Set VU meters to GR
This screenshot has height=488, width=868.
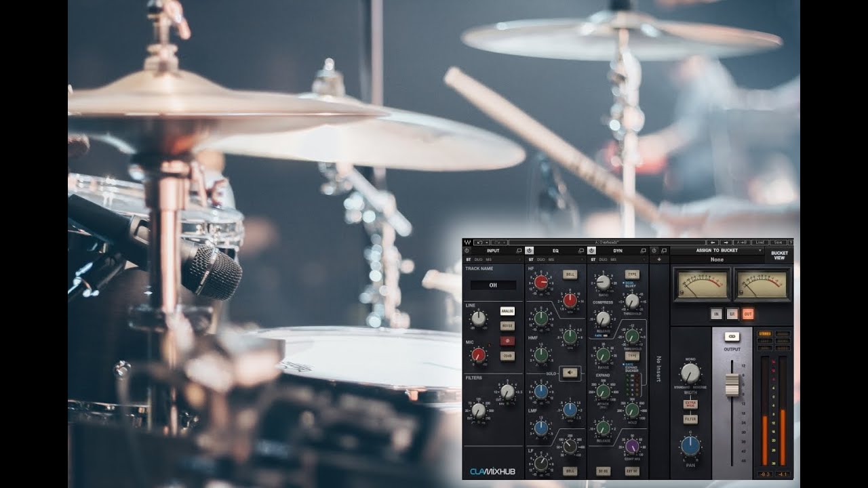point(732,314)
